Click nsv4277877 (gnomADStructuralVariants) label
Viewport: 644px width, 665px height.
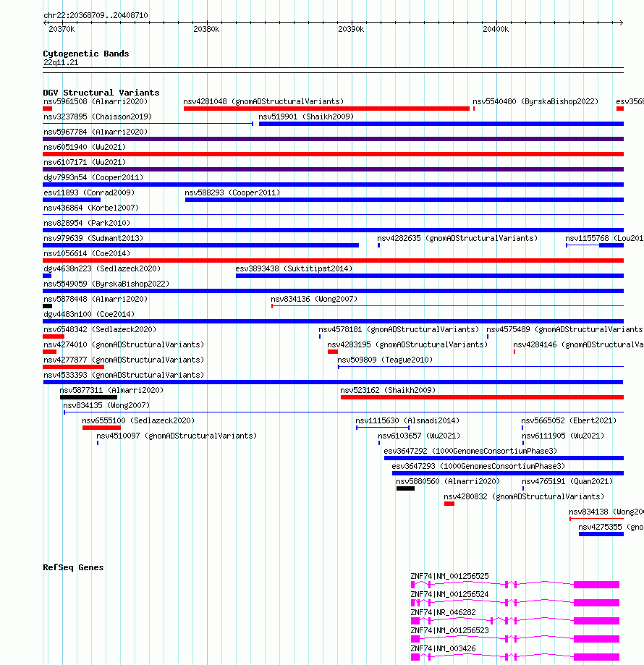click(124, 360)
